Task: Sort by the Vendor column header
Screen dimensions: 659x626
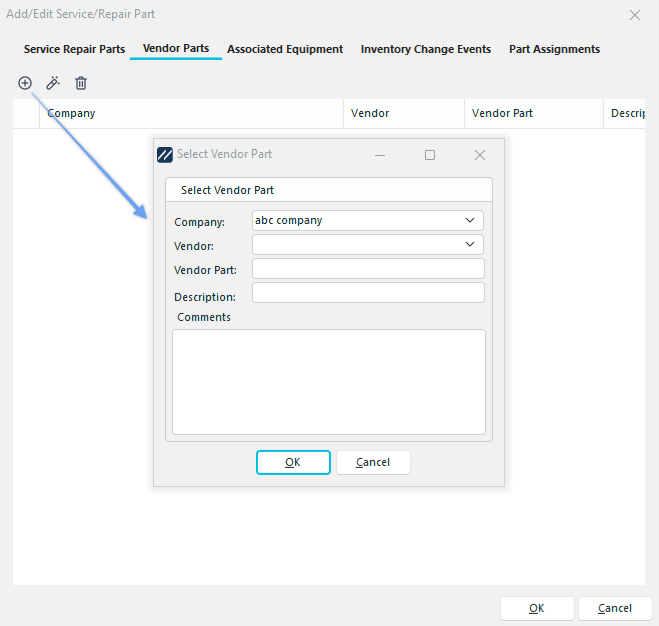Action: click(x=404, y=114)
